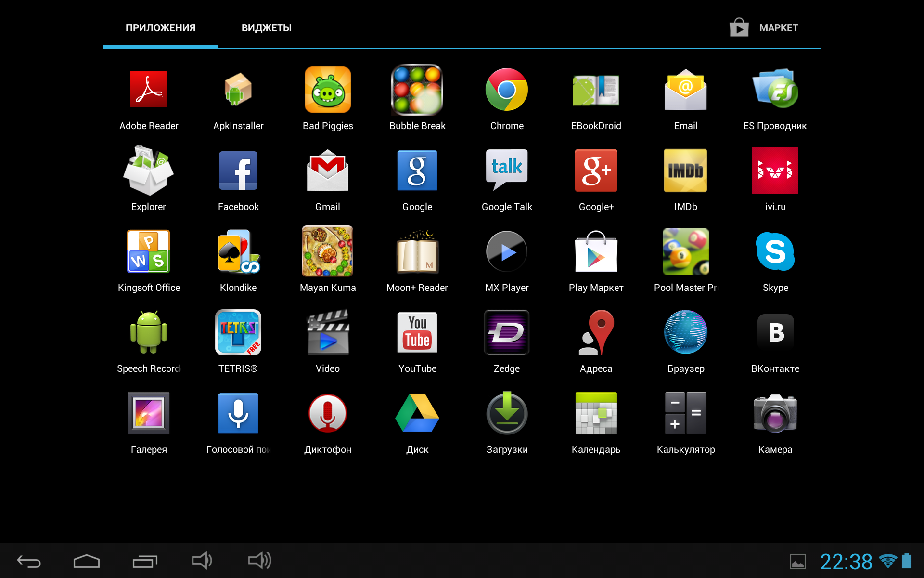Open the Диктофон recorder app

pyautogui.click(x=328, y=413)
